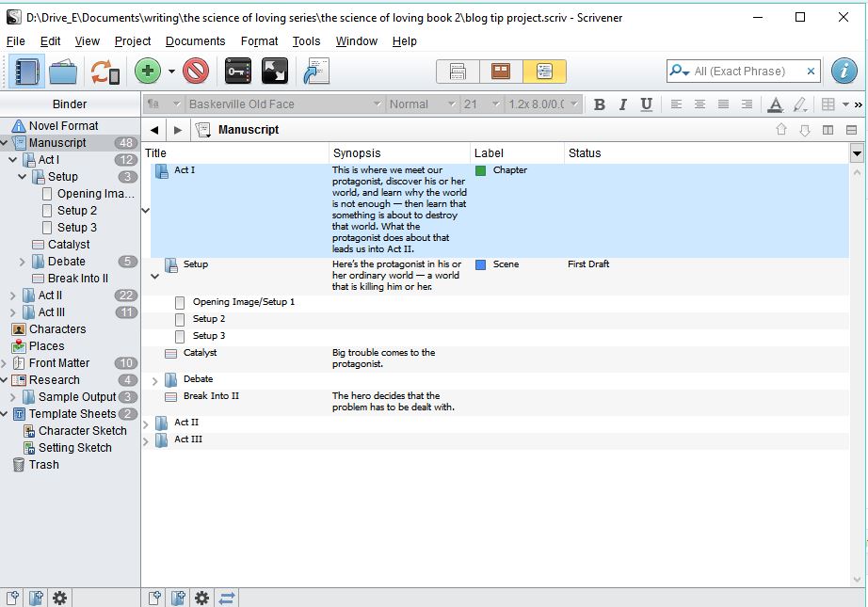Select Characters in the Binder
The width and height of the screenshot is (868, 607).
56,329
